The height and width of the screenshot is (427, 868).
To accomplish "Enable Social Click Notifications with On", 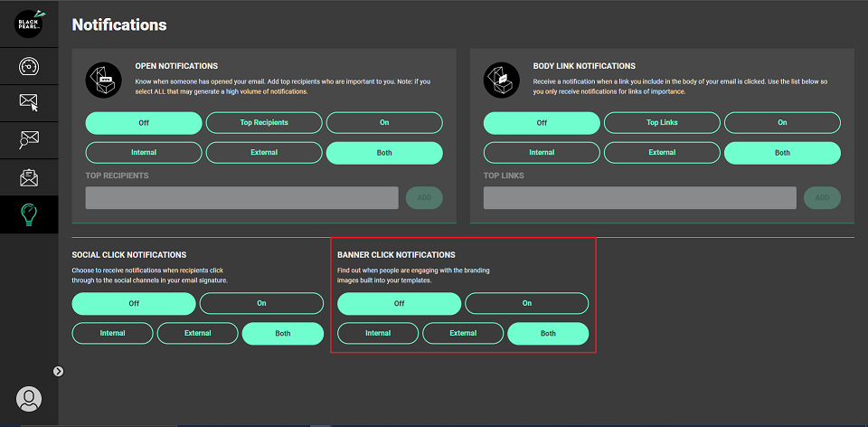I will point(261,304).
